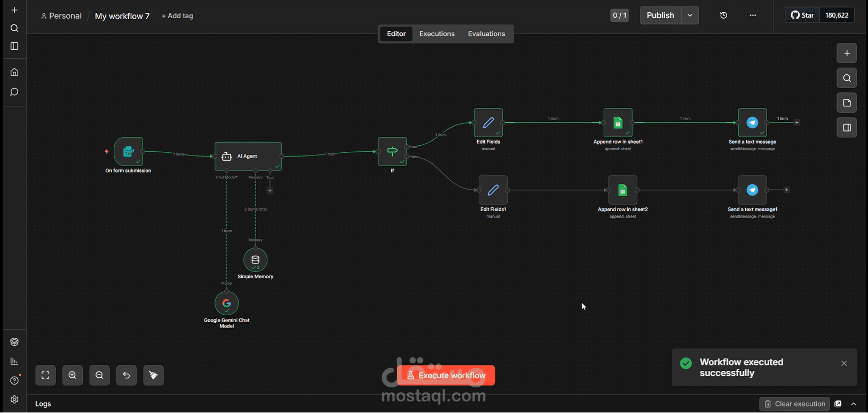Select the On form submission trigger node

tap(128, 152)
